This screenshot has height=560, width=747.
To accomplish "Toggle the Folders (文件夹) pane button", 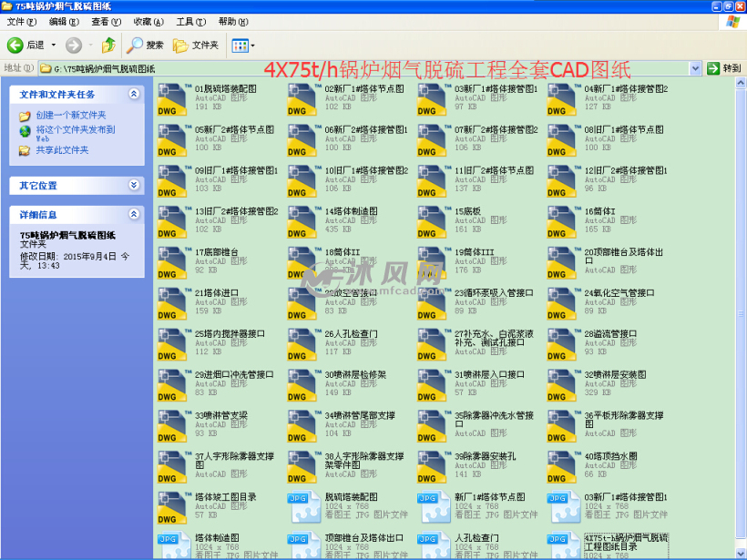I will click(196, 45).
